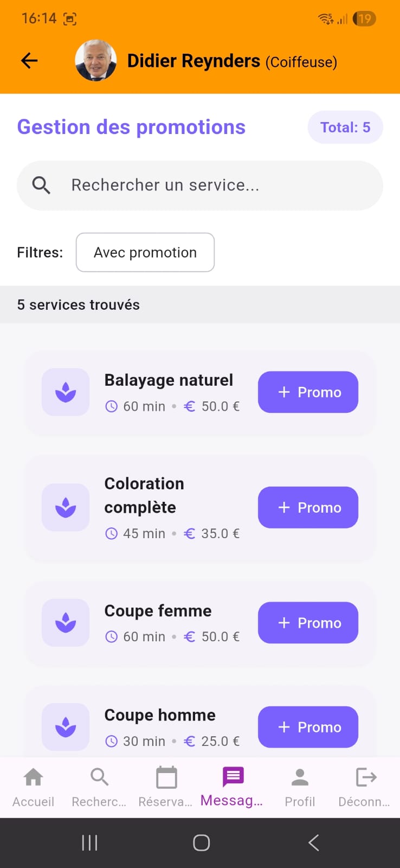
Task: Add promo to Coupe femme
Action: click(308, 623)
